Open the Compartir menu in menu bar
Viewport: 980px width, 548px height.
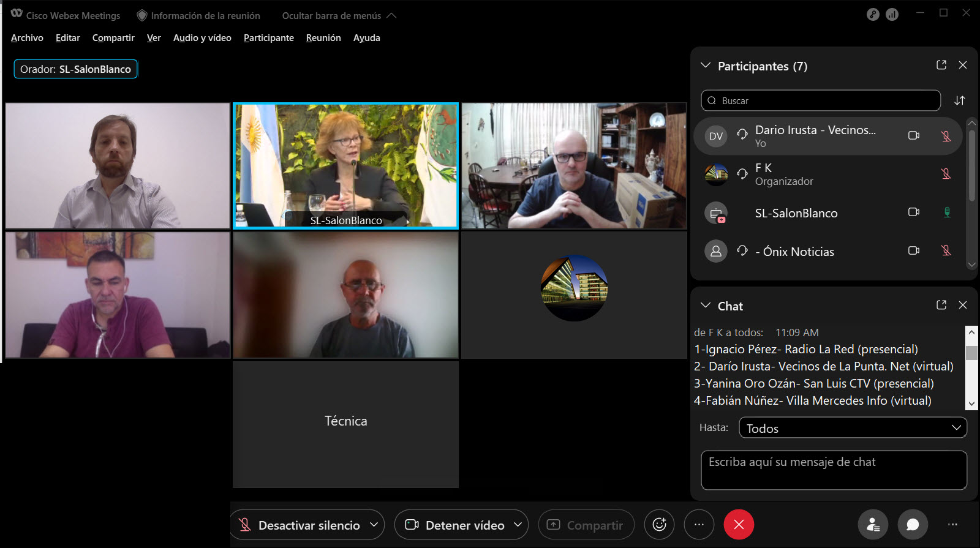pyautogui.click(x=113, y=38)
